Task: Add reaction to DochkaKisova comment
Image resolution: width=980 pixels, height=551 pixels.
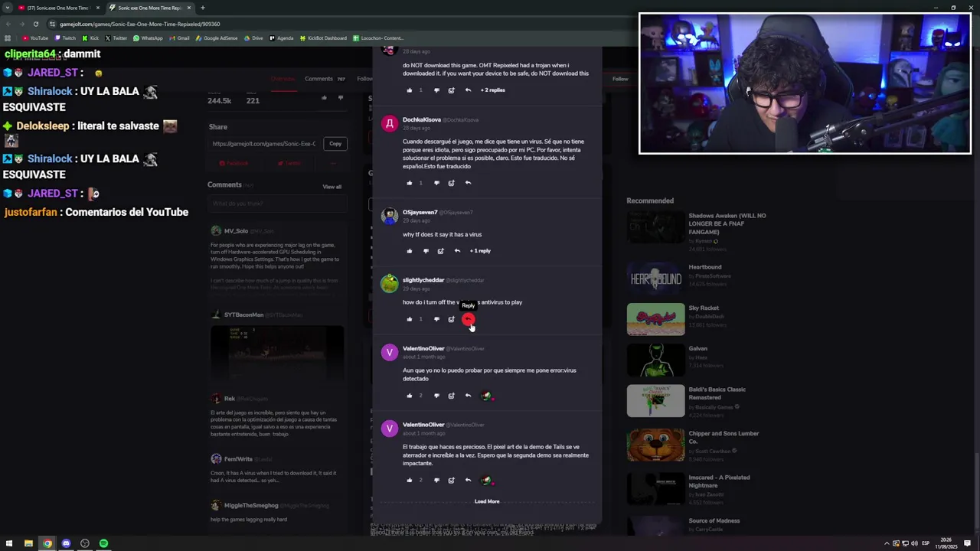Action: coord(451,183)
